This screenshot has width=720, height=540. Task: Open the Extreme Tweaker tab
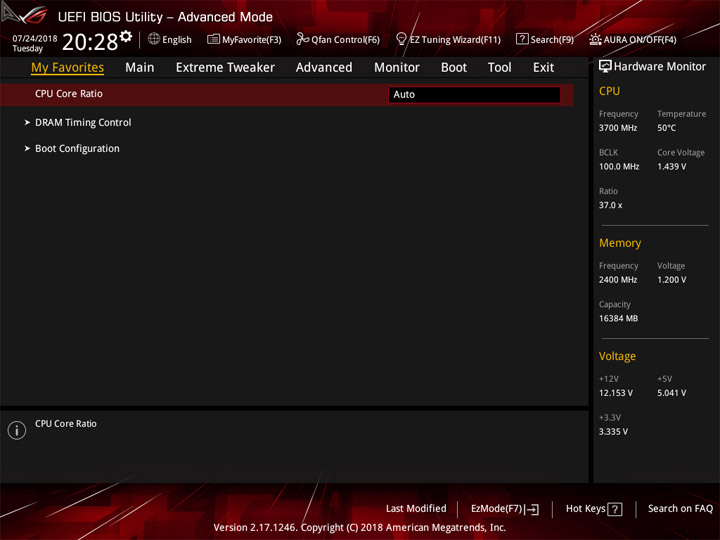click(x=225, y=68)
